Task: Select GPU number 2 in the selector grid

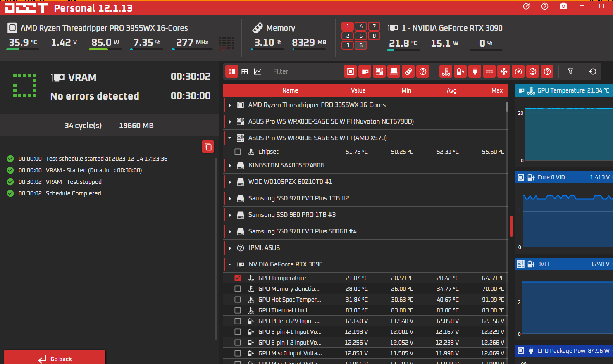Action: coord(348,36)
